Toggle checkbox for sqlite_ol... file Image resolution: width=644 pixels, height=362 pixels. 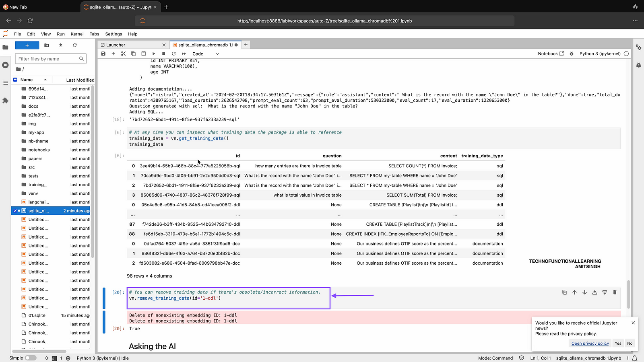point(15,211)
